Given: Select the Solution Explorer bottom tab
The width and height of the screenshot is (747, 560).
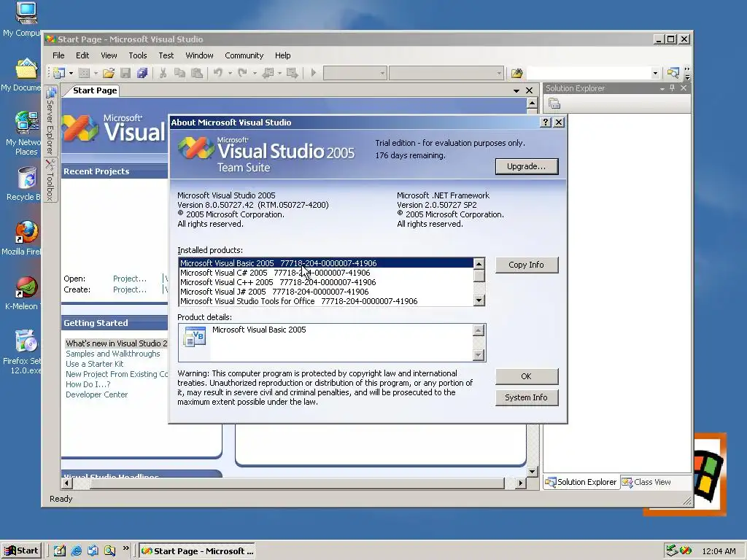Looking at the screenshot, I should click(x=581, y=482).
